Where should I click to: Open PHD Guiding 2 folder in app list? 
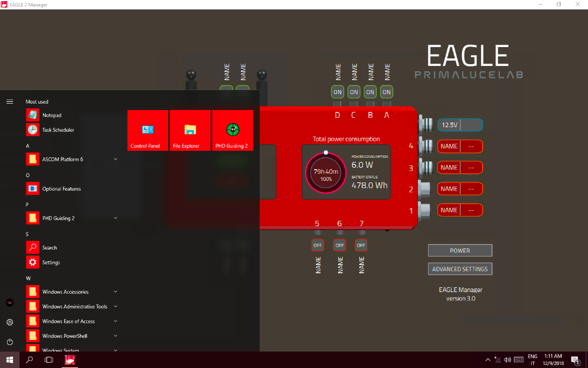click(71, 218)
